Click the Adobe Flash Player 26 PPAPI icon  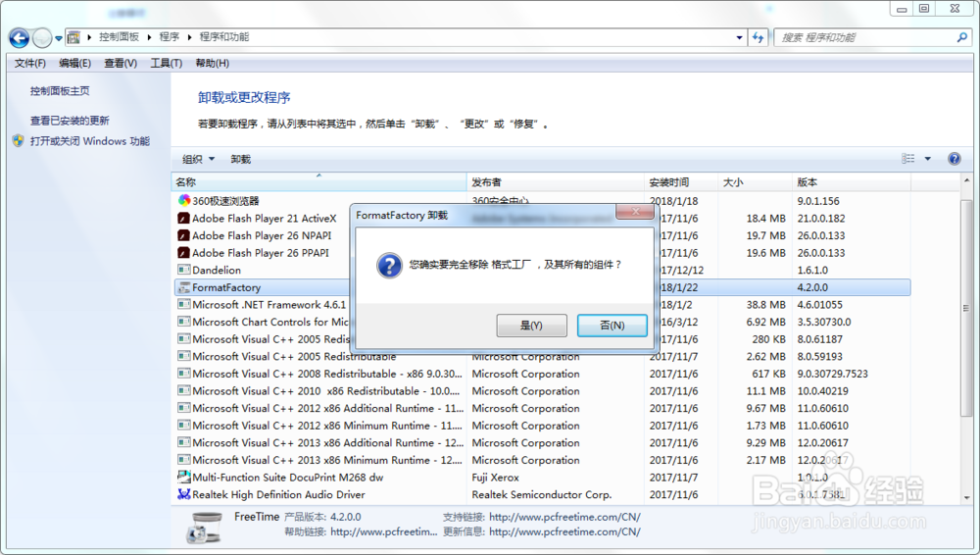click(x=184, y=253)
